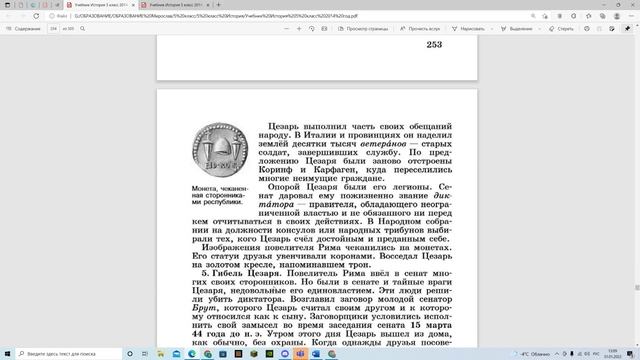Zoom out with the minus icon
Viewport: 640px width, 360px height.
pos(286,29)
